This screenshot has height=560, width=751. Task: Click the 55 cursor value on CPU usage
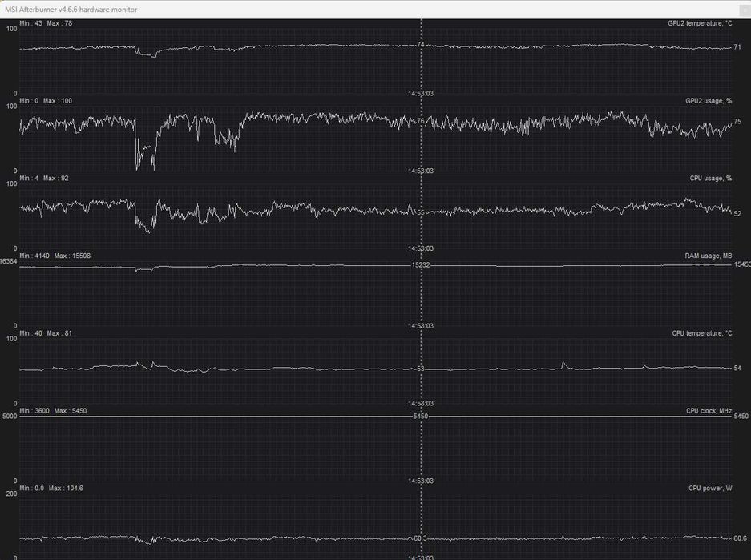pos(421,212)
